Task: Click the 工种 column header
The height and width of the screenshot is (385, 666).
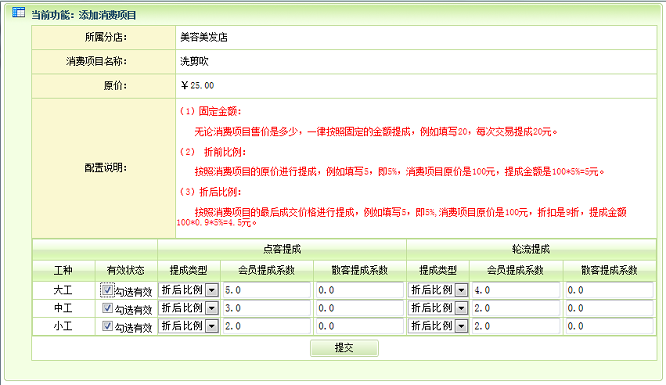Action: (63, 270)
